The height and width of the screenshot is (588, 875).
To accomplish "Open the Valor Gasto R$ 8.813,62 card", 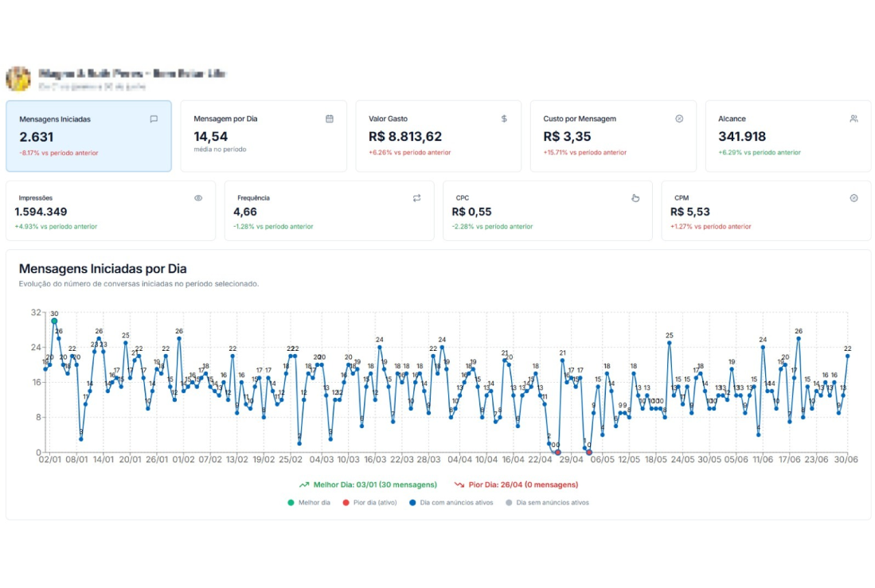I will click(438, 136).
